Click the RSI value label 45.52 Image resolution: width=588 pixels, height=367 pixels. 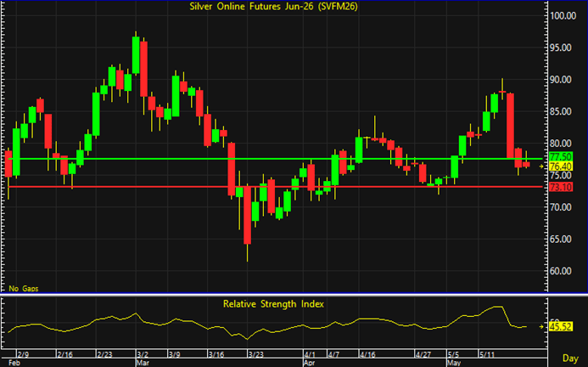tap(561, 326)
